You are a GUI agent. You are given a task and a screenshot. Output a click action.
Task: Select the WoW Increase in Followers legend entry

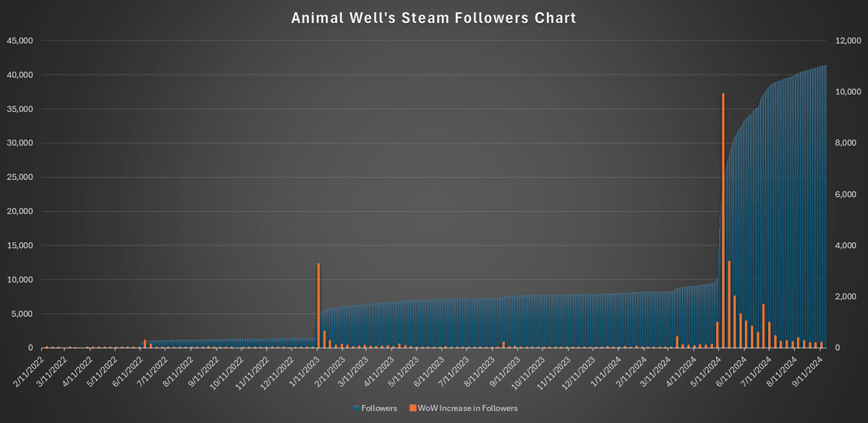coord(464,409)
